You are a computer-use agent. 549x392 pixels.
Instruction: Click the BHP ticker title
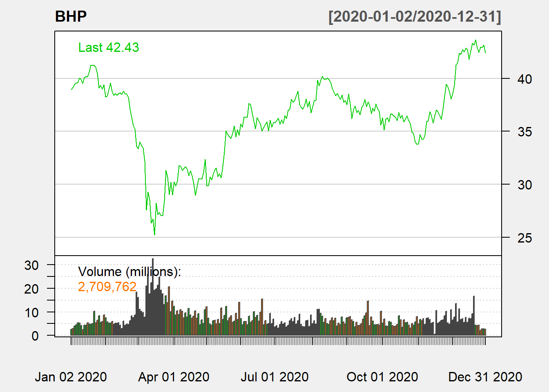pyautogui.click(x=71, y=16)
